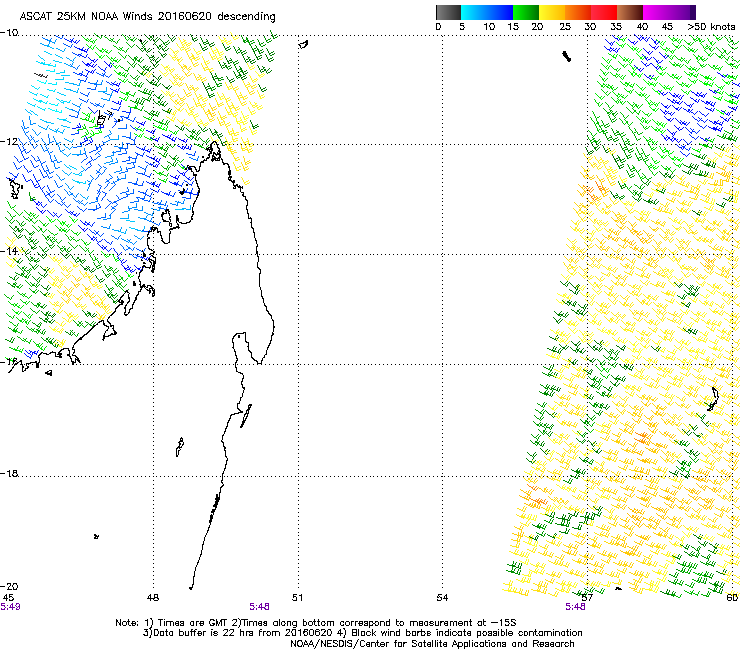This screenshot has height=650, width=740.
Task: Click the '54' longitude axis label
Action: point(442,598)
